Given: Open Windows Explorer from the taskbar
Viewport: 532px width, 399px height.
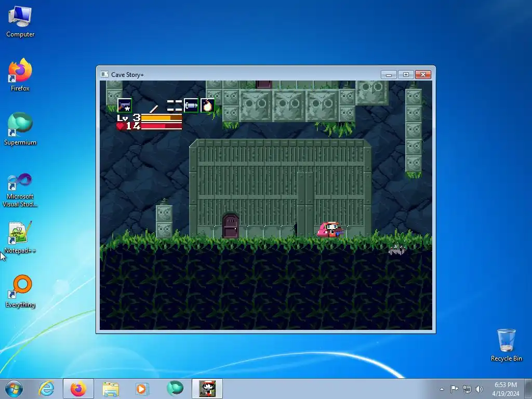Looking at the screenshot, I should 111,389.
